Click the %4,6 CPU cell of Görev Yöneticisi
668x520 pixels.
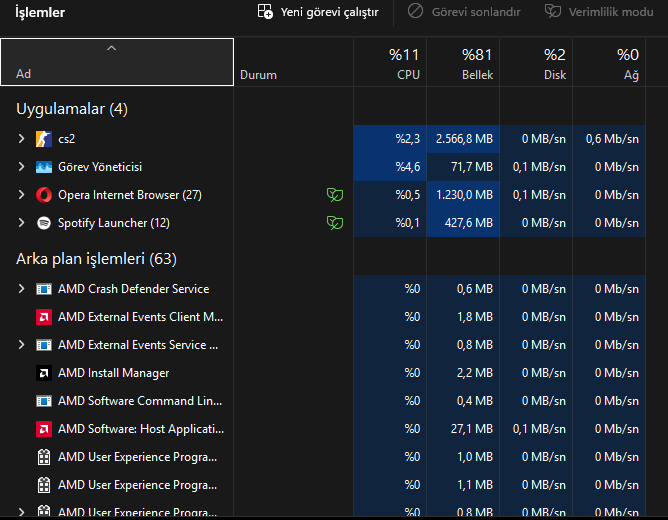pyautogui.click(x=390, y=167)
